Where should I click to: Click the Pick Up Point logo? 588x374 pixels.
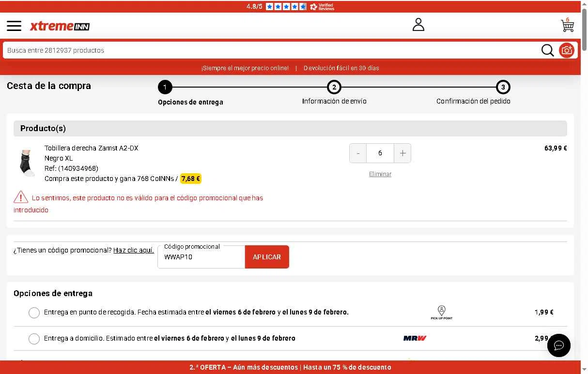[x=441, y=313]
